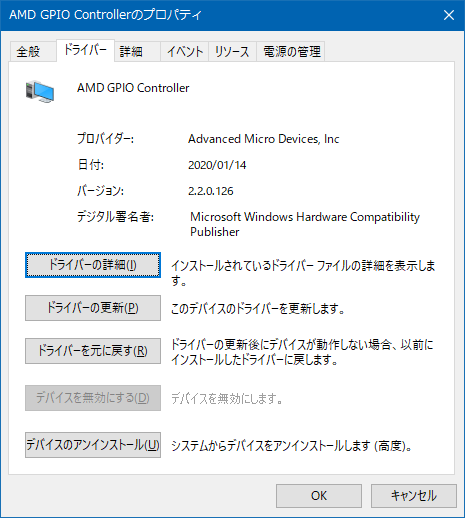Click the AMD GPIO Controller device name text
The image size is (465, 518).
pos(133,88)
